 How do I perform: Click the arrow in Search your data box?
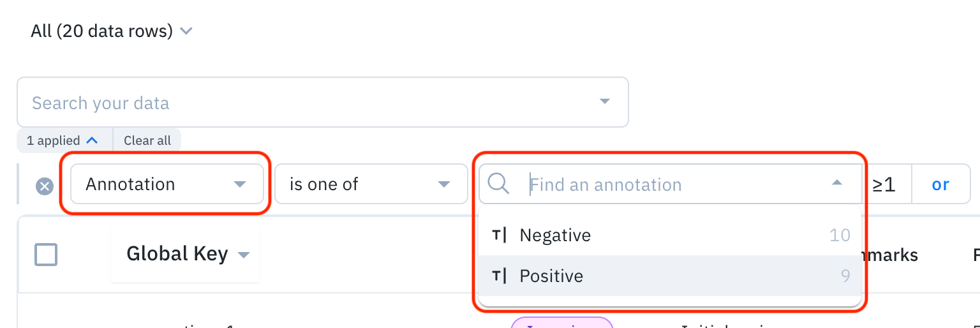(604, 102)
